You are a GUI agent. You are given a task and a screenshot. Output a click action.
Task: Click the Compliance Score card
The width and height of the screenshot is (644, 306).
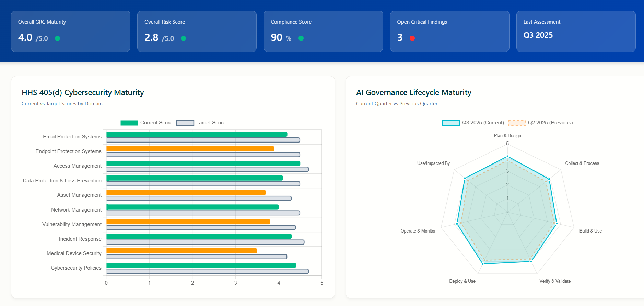[323, 31]
